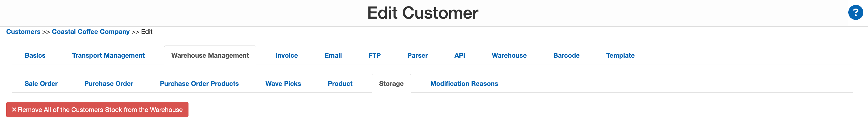Viewport: 868px width, 121px height.
Task: Open the Sale Order sub-tab
Action: 41,84
